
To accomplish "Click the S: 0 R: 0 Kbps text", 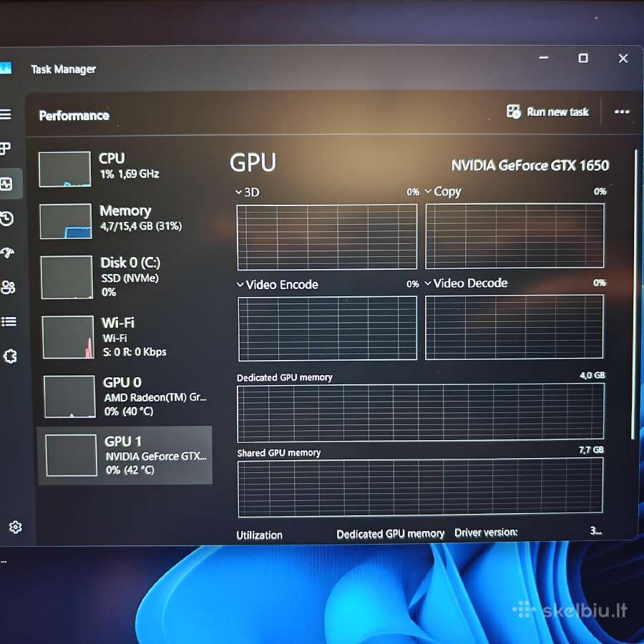I will pos(135,352).
